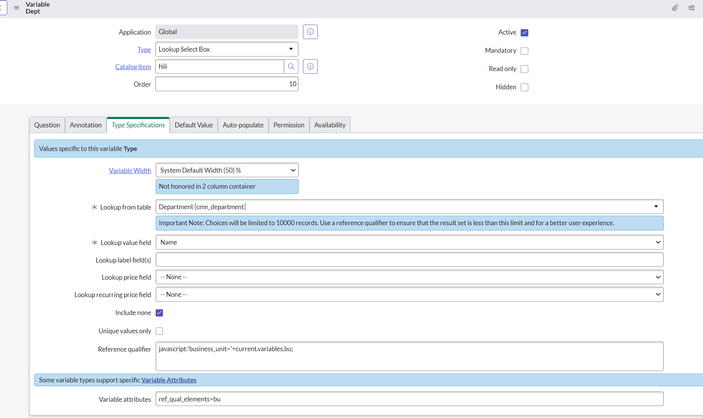Expand the Lookup from table dropdown
Viewport: 703px width, 418px height.
(x=409, y=207)
